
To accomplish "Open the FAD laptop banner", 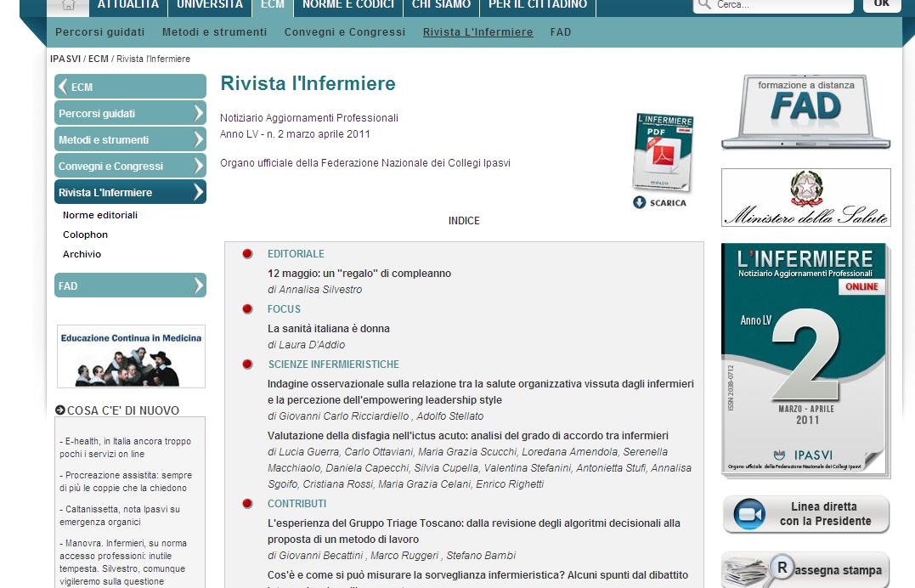I will point(805,111).
